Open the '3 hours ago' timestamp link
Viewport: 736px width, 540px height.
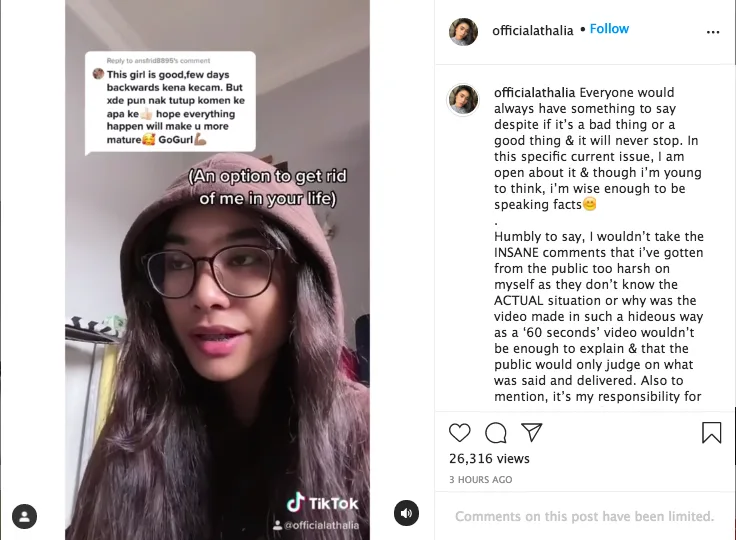tap(480, 479)
